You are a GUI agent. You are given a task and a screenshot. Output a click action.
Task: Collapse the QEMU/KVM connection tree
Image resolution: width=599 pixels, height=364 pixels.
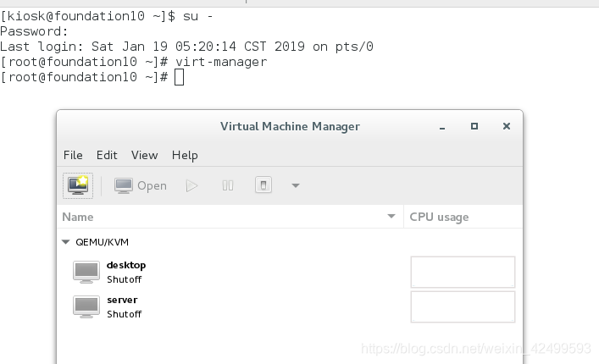click(x=66, y=242)
